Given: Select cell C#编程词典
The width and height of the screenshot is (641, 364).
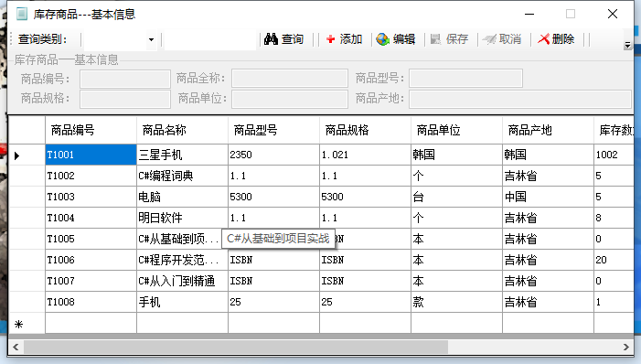Looking at the screenshot, I should (182, 176).
